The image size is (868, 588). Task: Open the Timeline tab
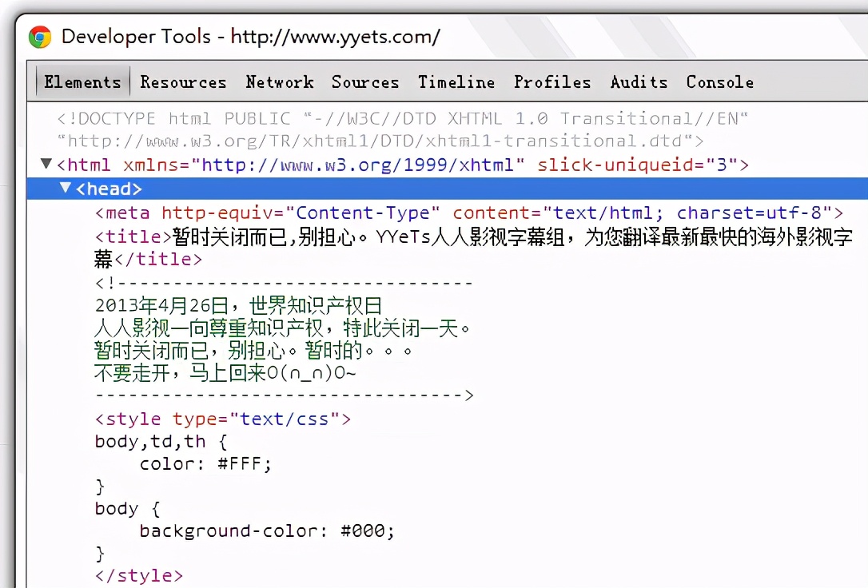coord(456,82)
